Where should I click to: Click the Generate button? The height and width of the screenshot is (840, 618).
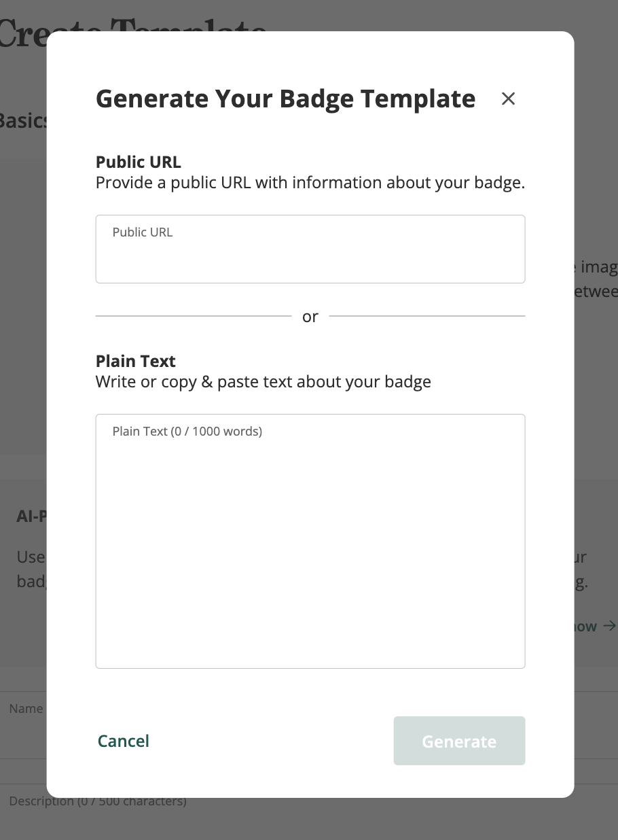(x=459, y=741)
